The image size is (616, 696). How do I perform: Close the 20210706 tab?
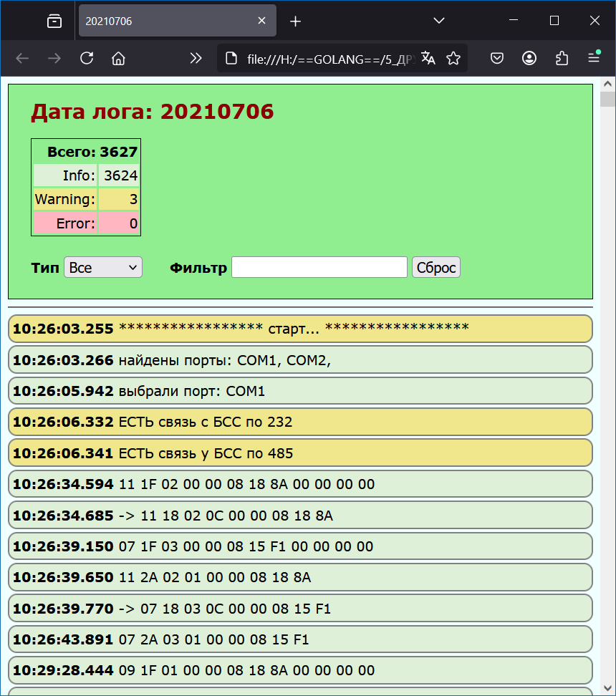(x=261, y=21)
